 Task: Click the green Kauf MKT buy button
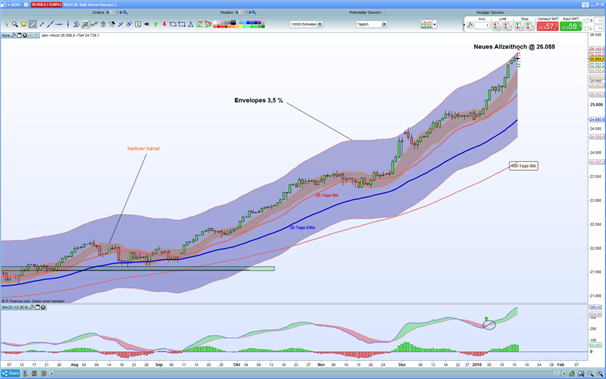tap(571, 26)
